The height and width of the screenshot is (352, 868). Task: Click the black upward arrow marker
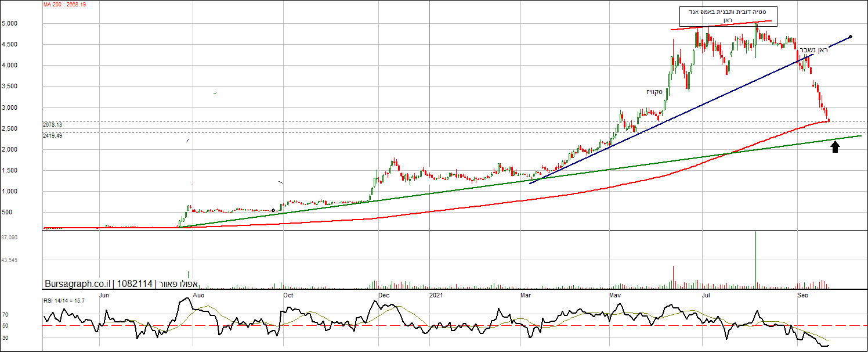click(835, 147)
